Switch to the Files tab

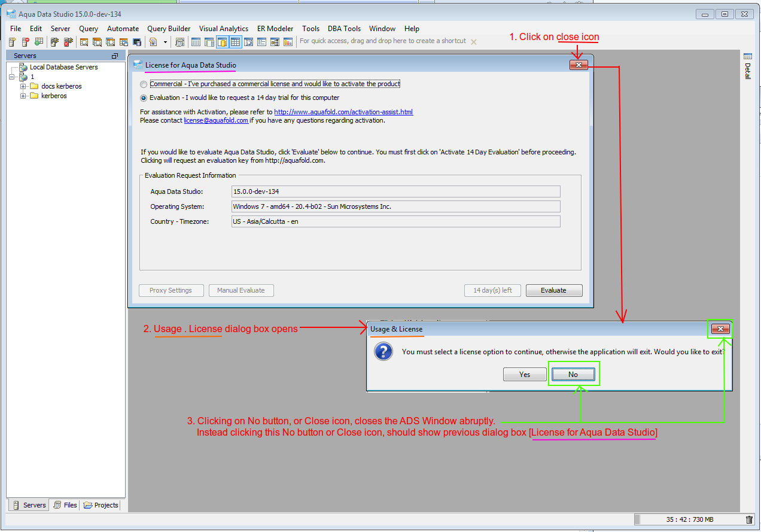click(x=65, y=505)
